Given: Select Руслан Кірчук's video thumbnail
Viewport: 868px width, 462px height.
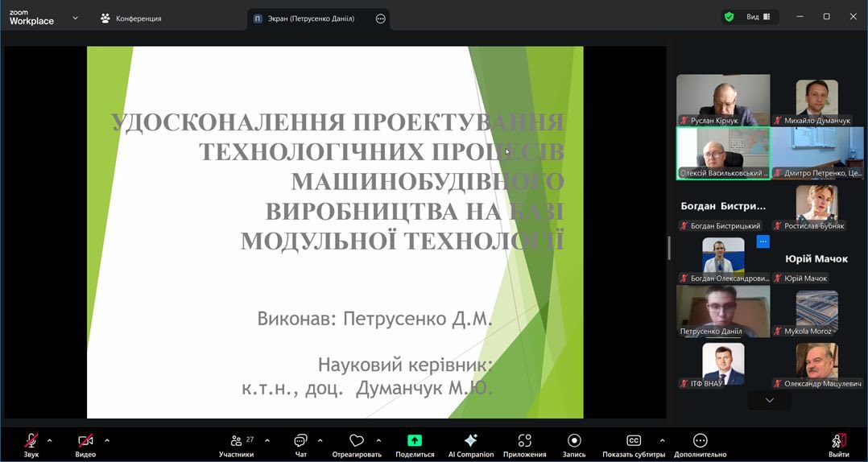Looking at the screenshot, I should [723, 100].
